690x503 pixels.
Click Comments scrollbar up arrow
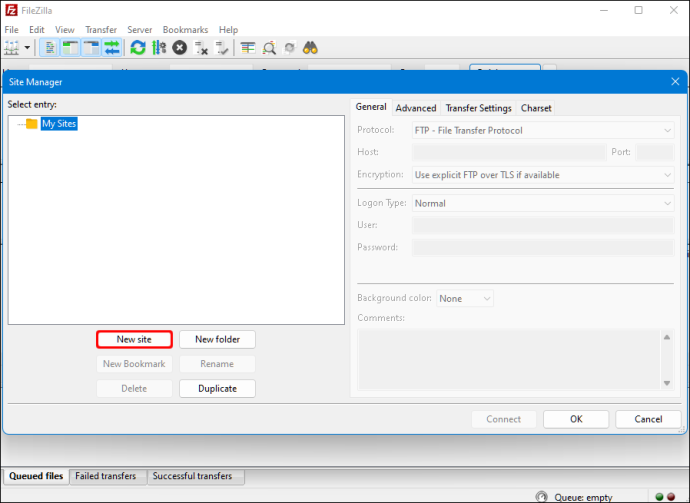pos(667,337)
